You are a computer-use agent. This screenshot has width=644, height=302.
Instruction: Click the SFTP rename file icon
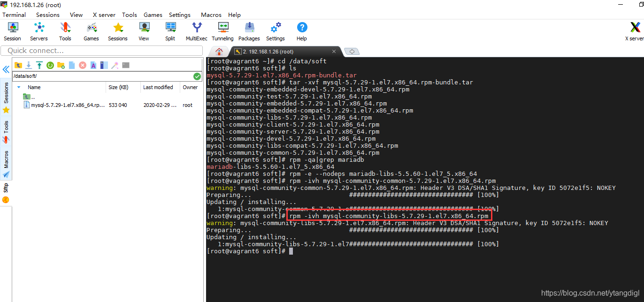pyautogui.click(x=93, y=65)
